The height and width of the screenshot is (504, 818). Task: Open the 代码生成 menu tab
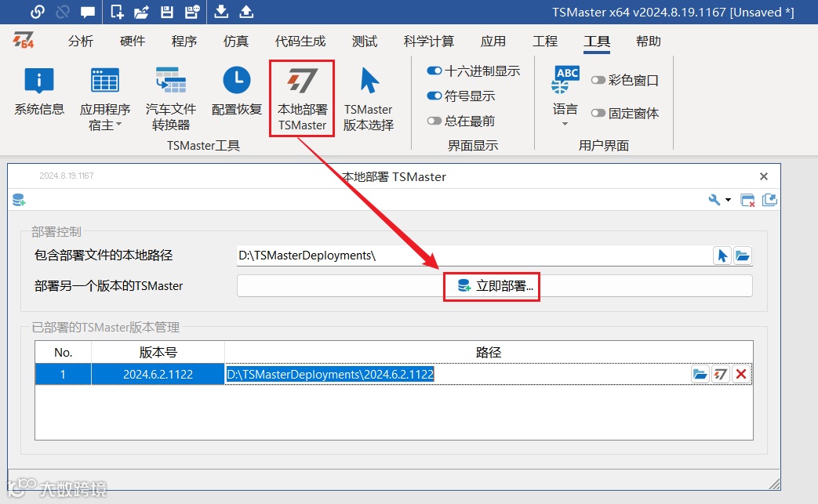click(x=300, y=42)
